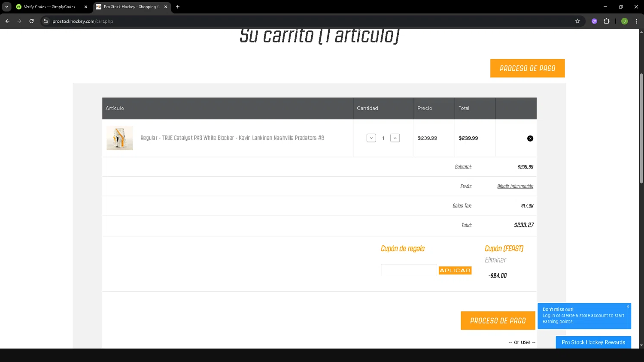Click the top Proceso de Pago button

pyautogui.click(x=527, y=68)
